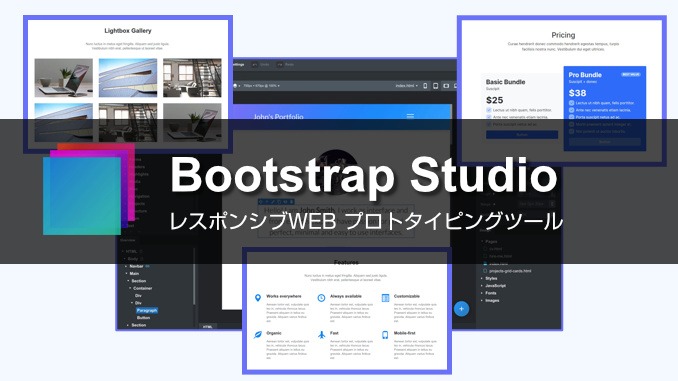Click the $38 Pro Bundle price
This screenshot has width=678, height=381.
pyautogui.click(x=578, y=93)
